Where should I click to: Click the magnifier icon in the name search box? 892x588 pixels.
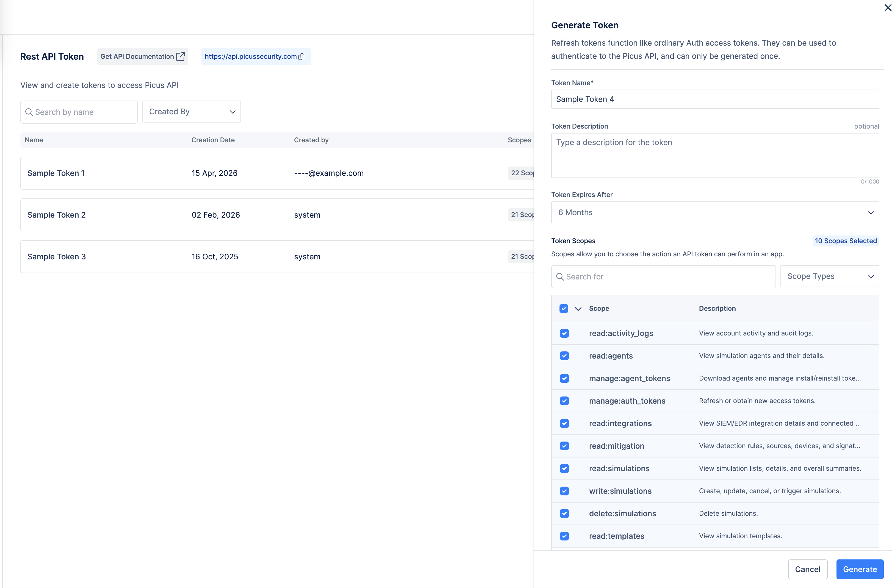pyautogui.click(x=29, y=112)
